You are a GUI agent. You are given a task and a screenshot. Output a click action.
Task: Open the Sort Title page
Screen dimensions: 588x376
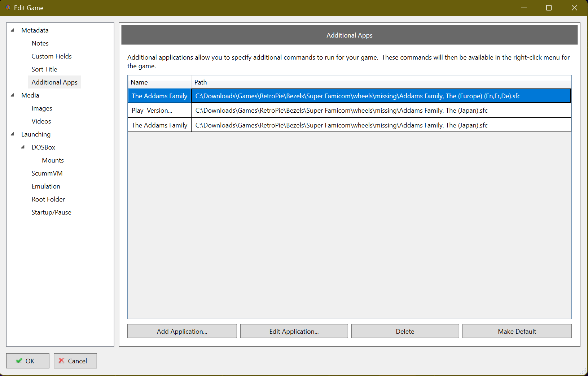tap(44, 69)
